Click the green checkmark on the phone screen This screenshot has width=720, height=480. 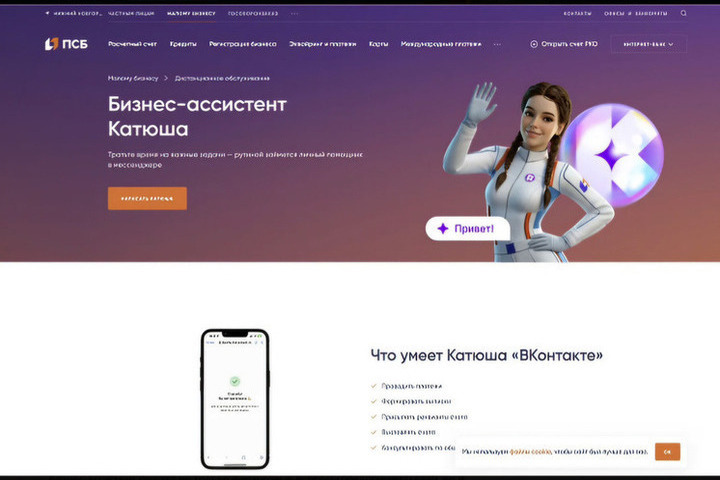click(x=235, y=381)
